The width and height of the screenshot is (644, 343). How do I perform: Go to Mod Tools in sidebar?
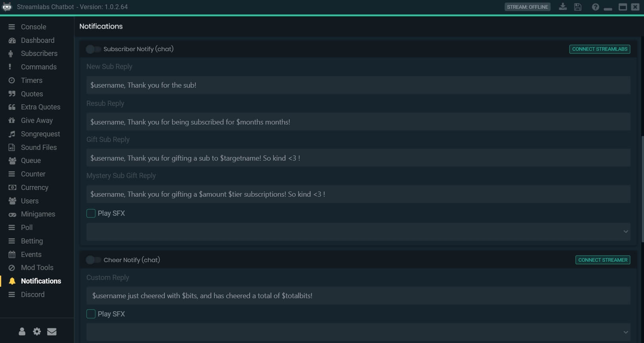coord(37,268)
